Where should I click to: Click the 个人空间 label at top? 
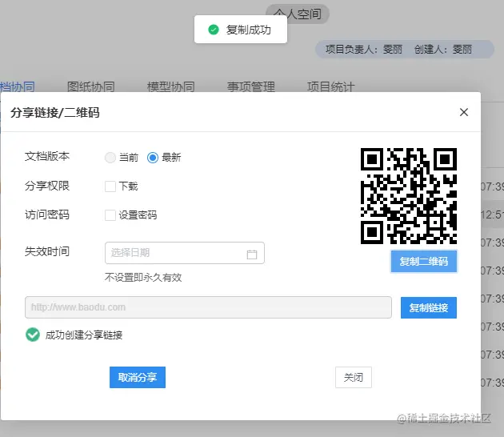(298, 14)
